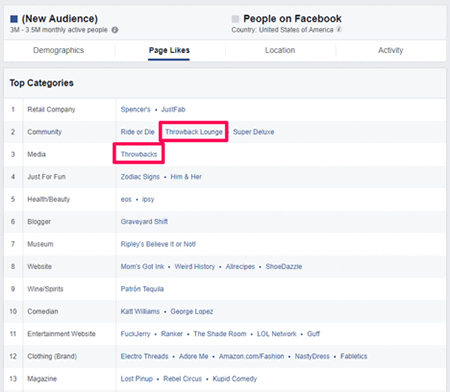Screen dimensions: 450x392
Task: Click the Electro Threads link
Action: pos(144,356)
